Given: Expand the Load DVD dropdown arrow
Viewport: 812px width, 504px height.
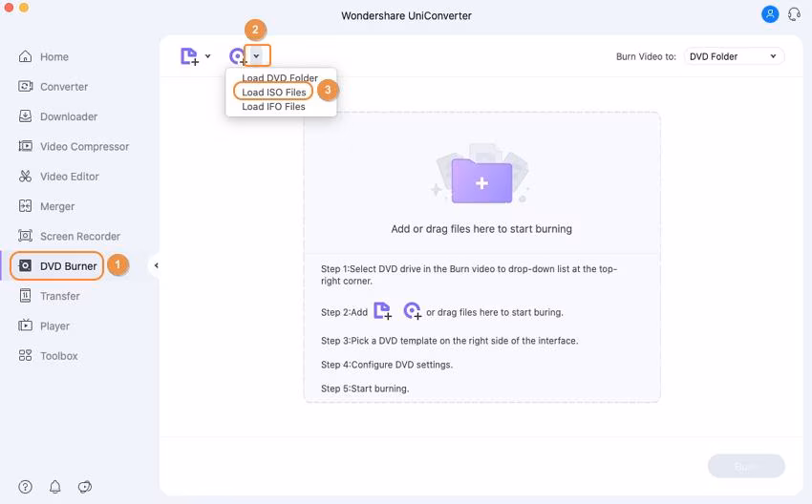Looking at the screenshot, I should pos(256,56).
